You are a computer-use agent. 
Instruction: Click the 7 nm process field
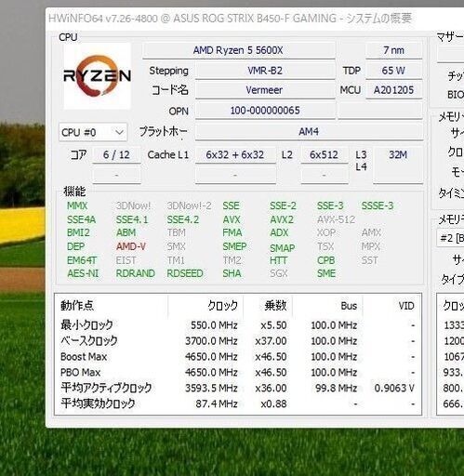[x=393, y=50]
